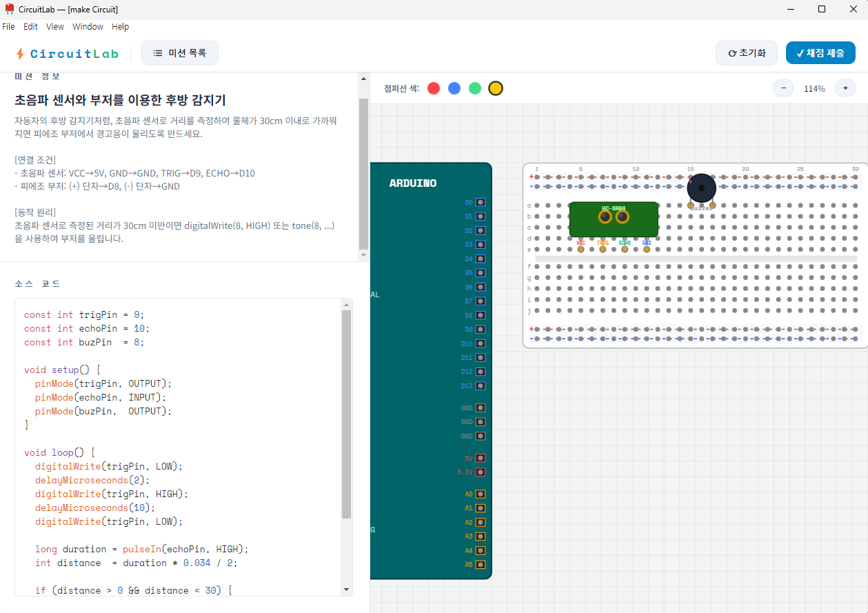
Task: Choose the red jumper wire color
Action: [434, 88]
